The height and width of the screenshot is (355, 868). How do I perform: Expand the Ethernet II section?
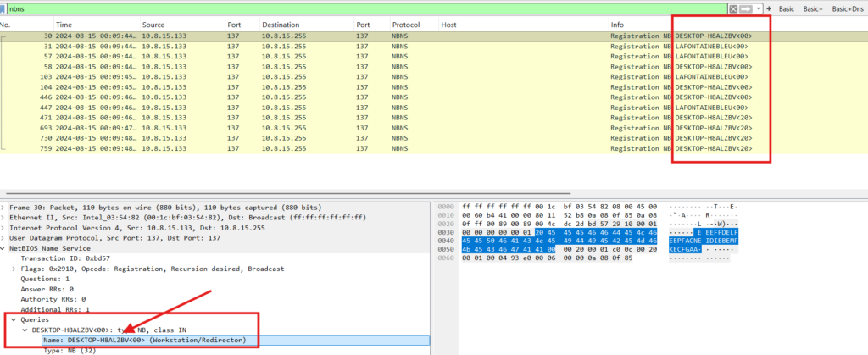click(4, 218)
